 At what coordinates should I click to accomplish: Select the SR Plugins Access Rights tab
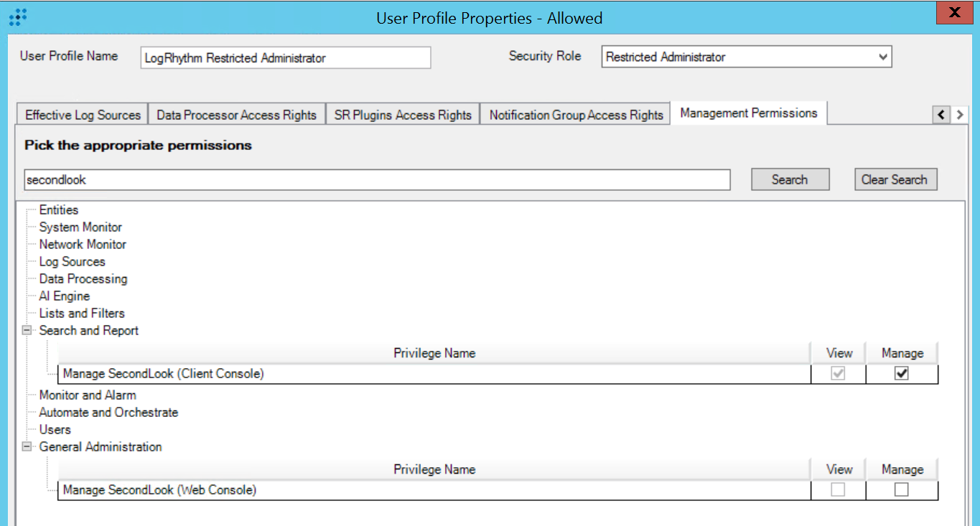403,115
